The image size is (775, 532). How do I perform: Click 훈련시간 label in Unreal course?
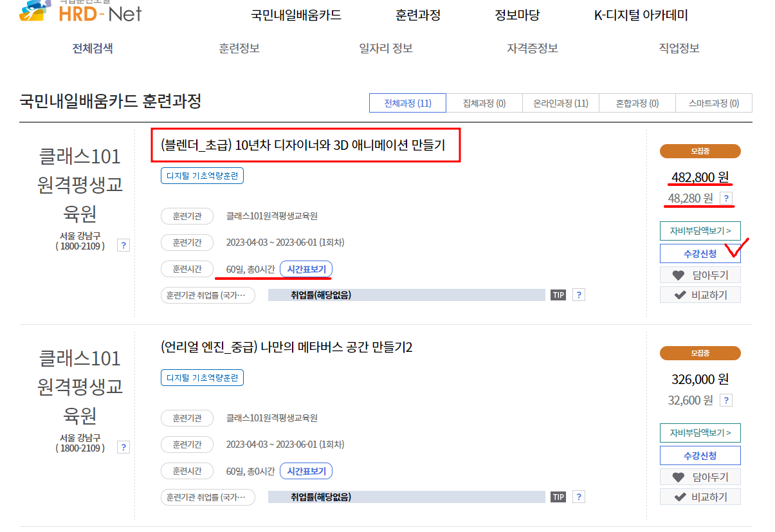187,471
